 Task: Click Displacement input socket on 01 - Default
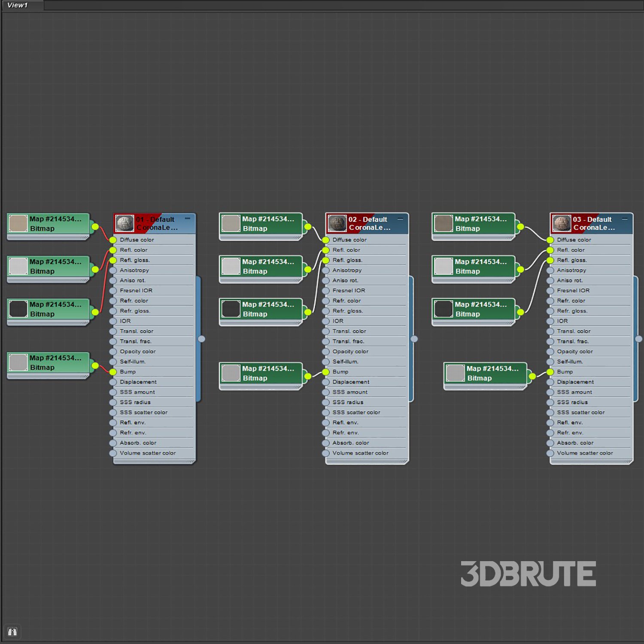[x=113, y=382]
